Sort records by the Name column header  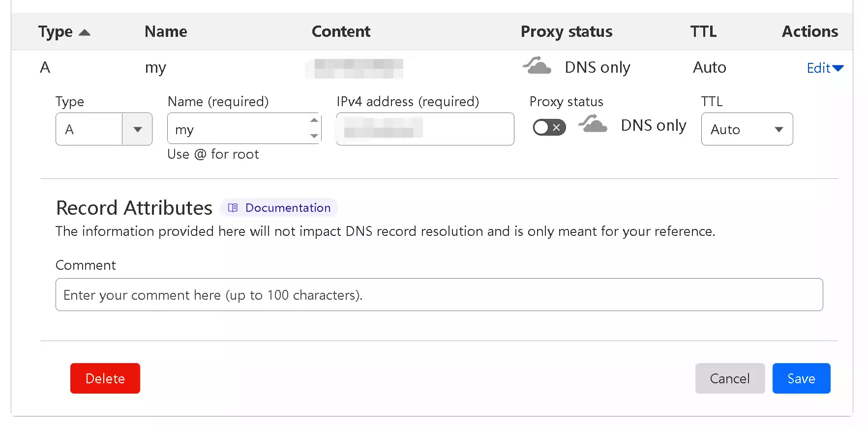click(x=166, y=32)
